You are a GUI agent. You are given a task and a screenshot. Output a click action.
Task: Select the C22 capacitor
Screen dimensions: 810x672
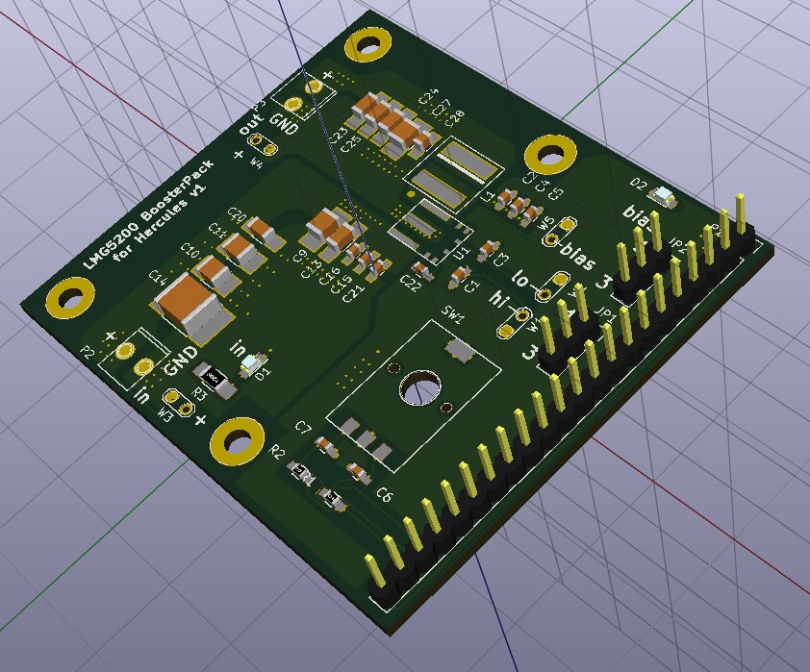pos(424,271)
